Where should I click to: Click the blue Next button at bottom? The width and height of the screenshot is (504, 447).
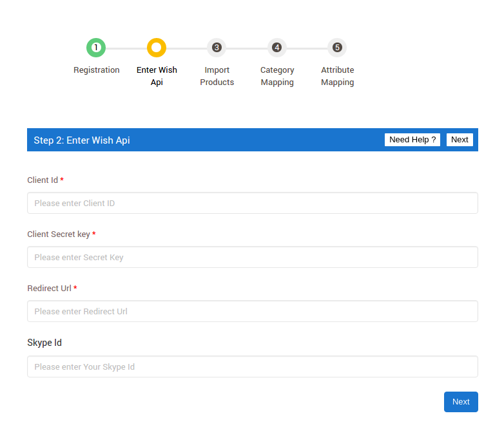click(461, 402)
